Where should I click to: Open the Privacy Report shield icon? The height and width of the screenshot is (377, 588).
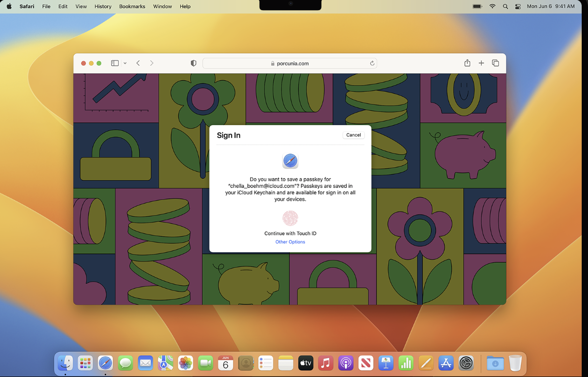pos(194,63)
